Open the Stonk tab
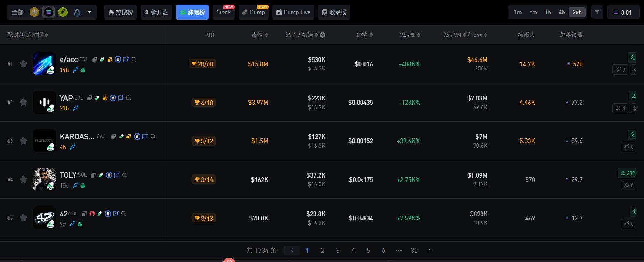Image resolution: width=644 pixels, height=262 pixels. coord(223,12)
